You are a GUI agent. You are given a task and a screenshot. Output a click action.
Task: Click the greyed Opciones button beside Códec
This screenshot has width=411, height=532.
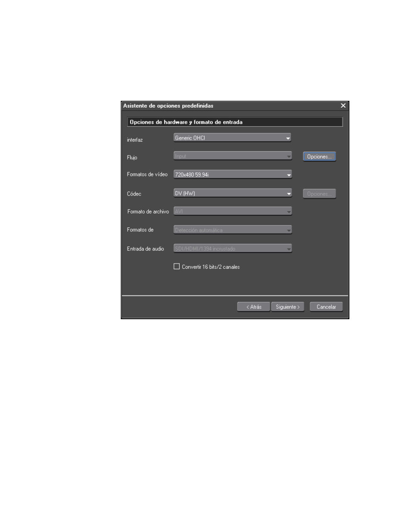click(319, 194)
